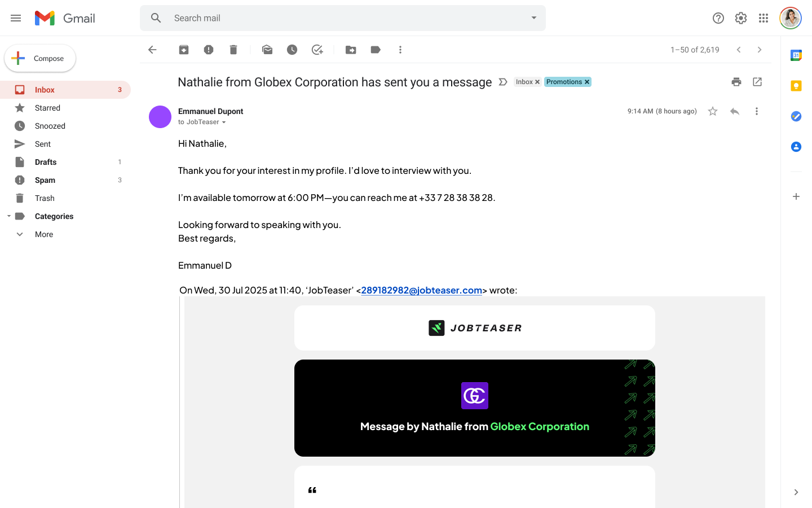Delete the email with the trash icon
Screen dimensions: 812x508
coord(233,50)
